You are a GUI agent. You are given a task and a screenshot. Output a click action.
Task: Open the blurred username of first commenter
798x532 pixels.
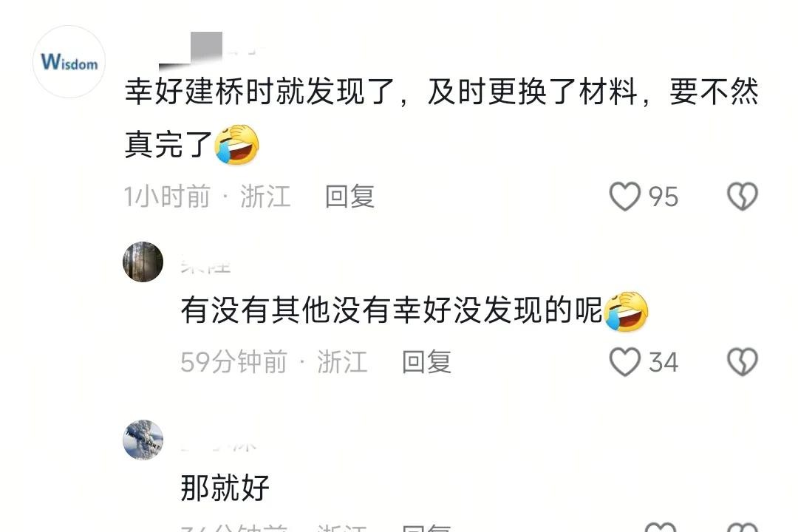click(211, 51)
